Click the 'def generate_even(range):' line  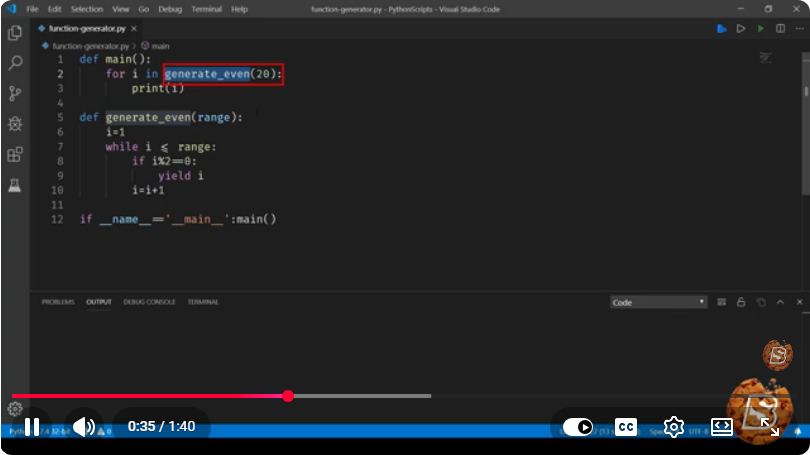(161, 117)
